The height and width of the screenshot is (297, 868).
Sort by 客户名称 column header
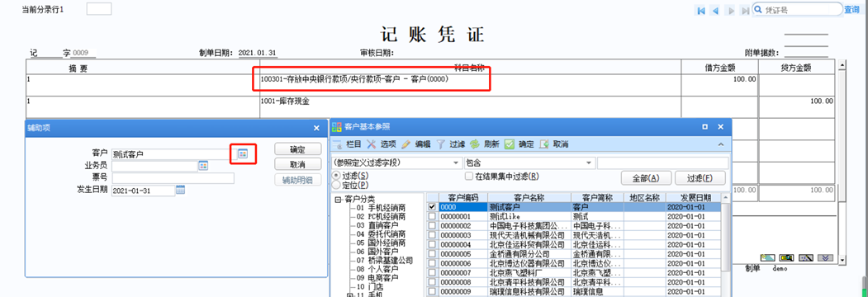pos(529,197)
